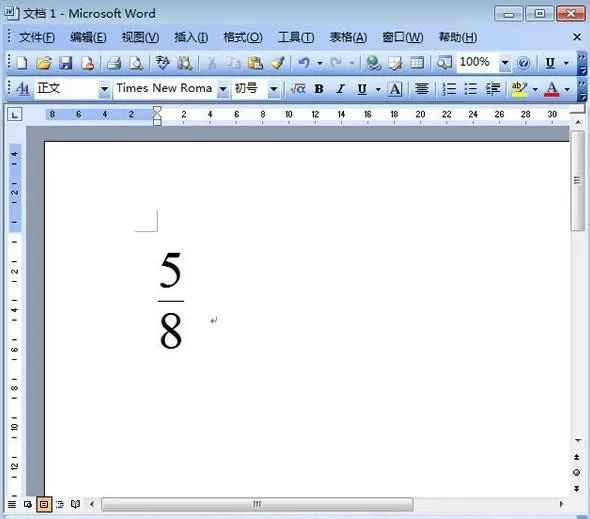This screenshot has height=519, width=590.
Task: Click the Copy icon
Action: point(233,63)
